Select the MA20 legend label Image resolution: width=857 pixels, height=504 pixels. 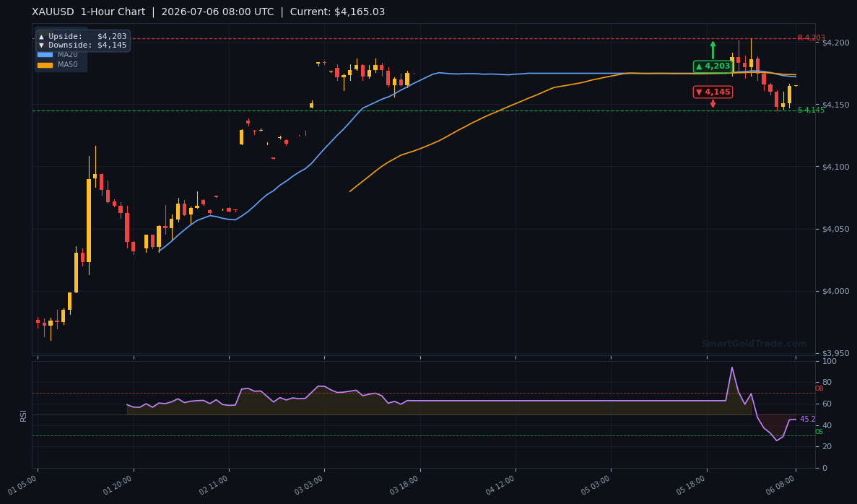coord(68,55)
